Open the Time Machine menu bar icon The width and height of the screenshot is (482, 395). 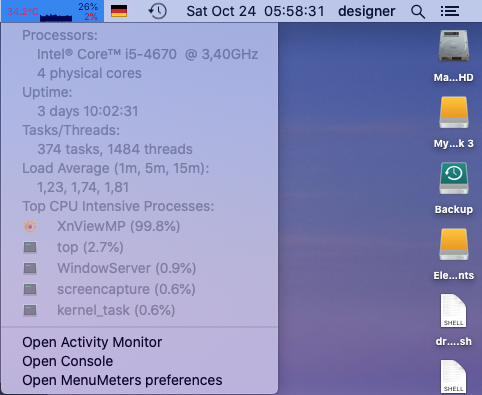158,11
